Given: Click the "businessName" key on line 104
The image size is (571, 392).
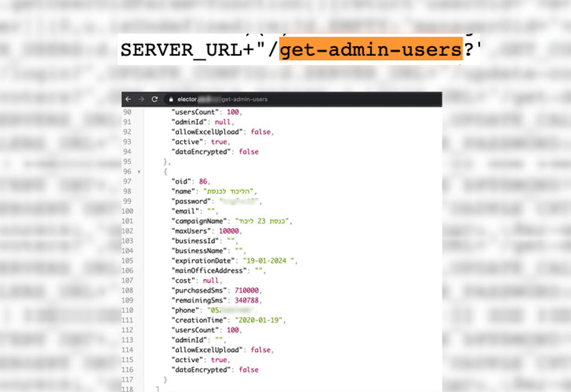Looking at the screenshot, I should [199, 251].
